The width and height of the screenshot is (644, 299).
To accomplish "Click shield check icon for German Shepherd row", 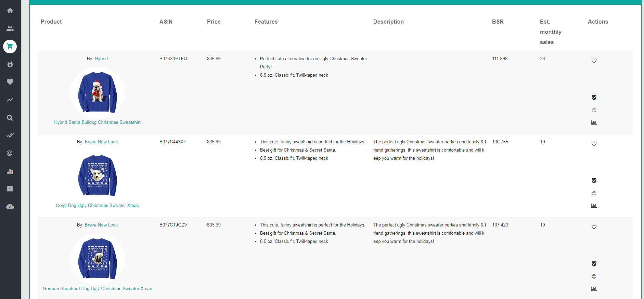I will pos(594,264).
